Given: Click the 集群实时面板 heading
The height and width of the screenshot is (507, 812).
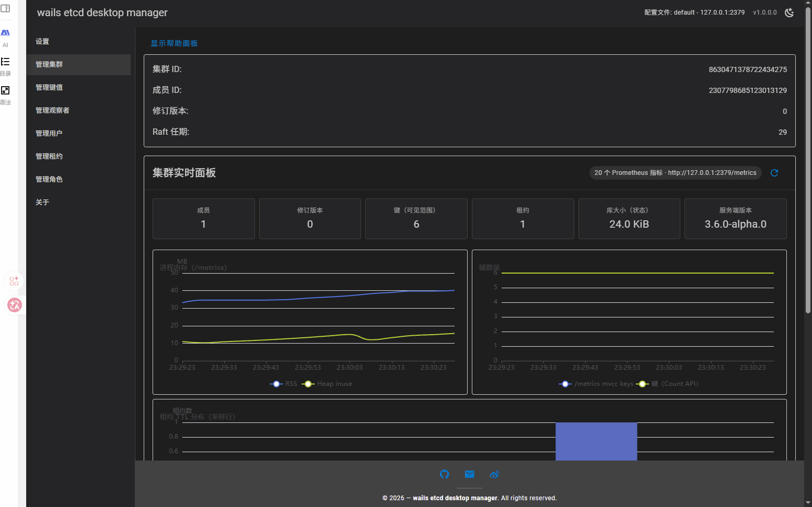Looking at the screenshot, I should coord(184,173).
